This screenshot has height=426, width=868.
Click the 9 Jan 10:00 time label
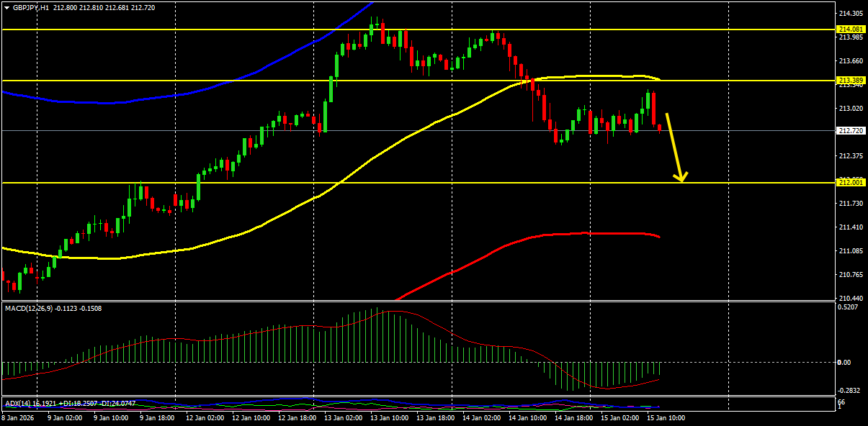[x=110, y=418]
